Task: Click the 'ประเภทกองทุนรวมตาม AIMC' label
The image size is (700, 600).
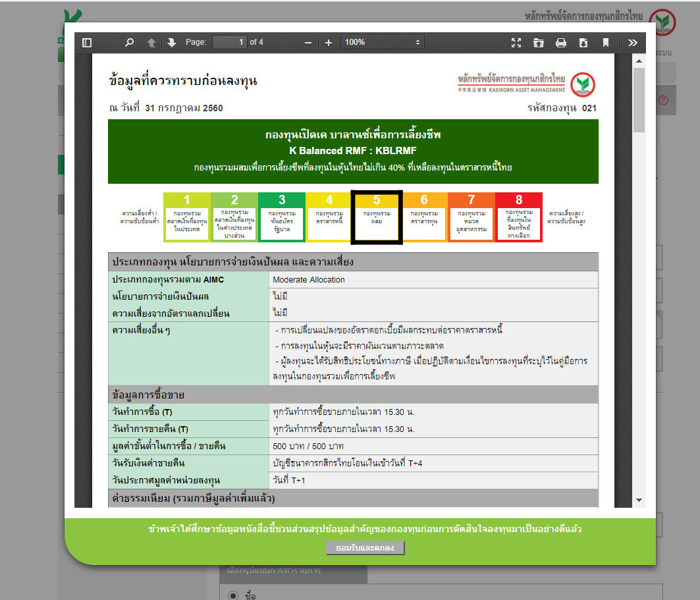Action: (x=168, y=280)
